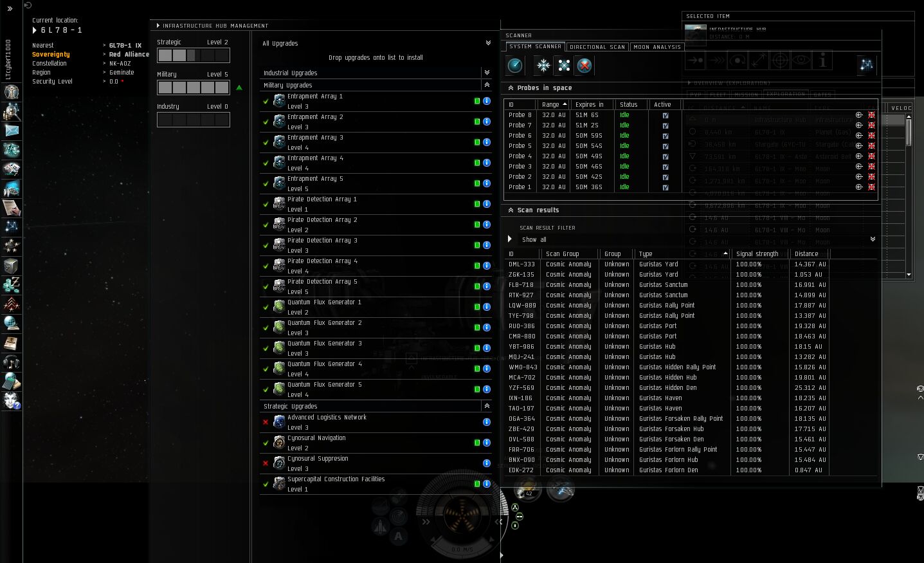This screenshot has height=563, width=924.
Task: Show info for Quantum Flux Generator 1
Action: point(487,307)
